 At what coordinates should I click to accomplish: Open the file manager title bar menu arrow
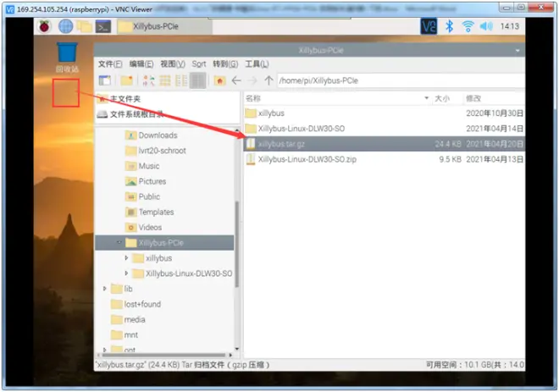pos(517,51)
